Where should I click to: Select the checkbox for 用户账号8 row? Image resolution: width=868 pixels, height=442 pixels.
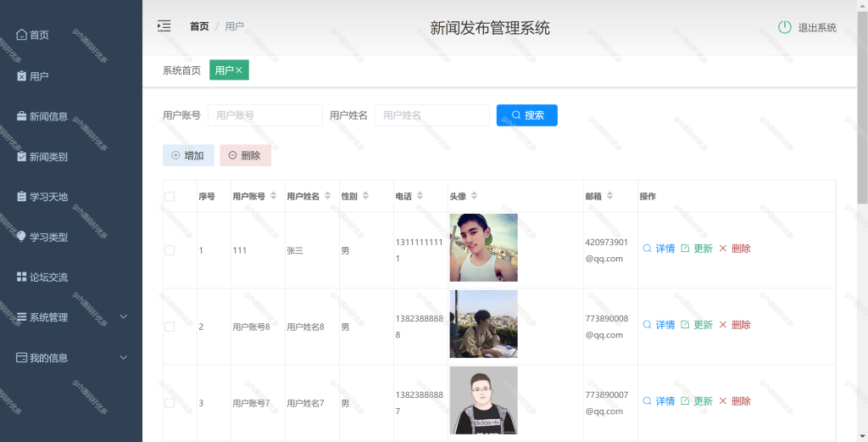pyautogui.click(x=170, y=327)
